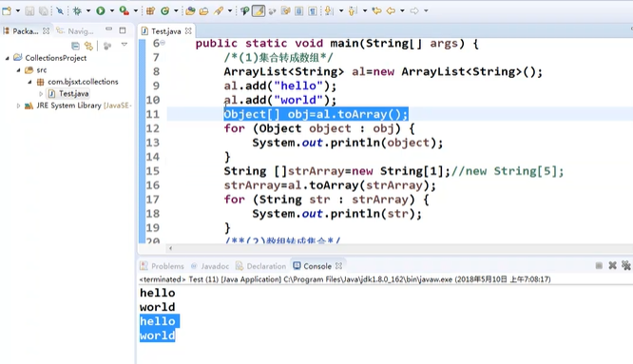633x364 pixels.
Task: Click the Open Task folder icon
Action: [203, 10]
